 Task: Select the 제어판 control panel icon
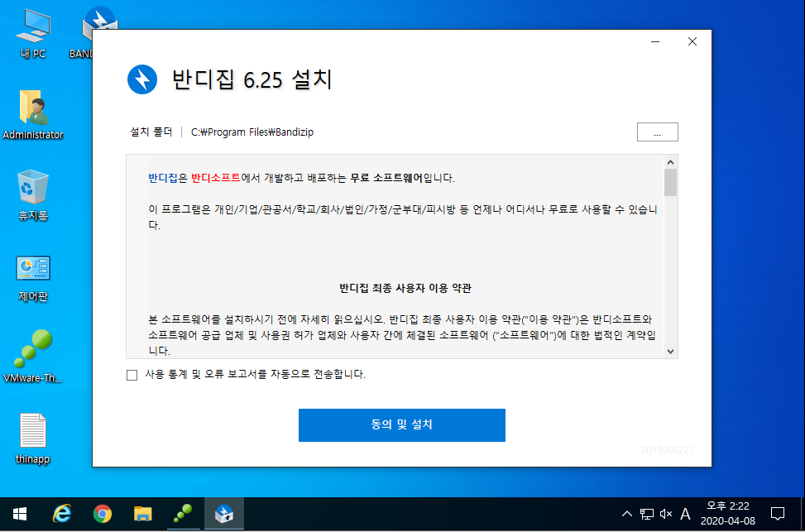(x=33, y=278)
